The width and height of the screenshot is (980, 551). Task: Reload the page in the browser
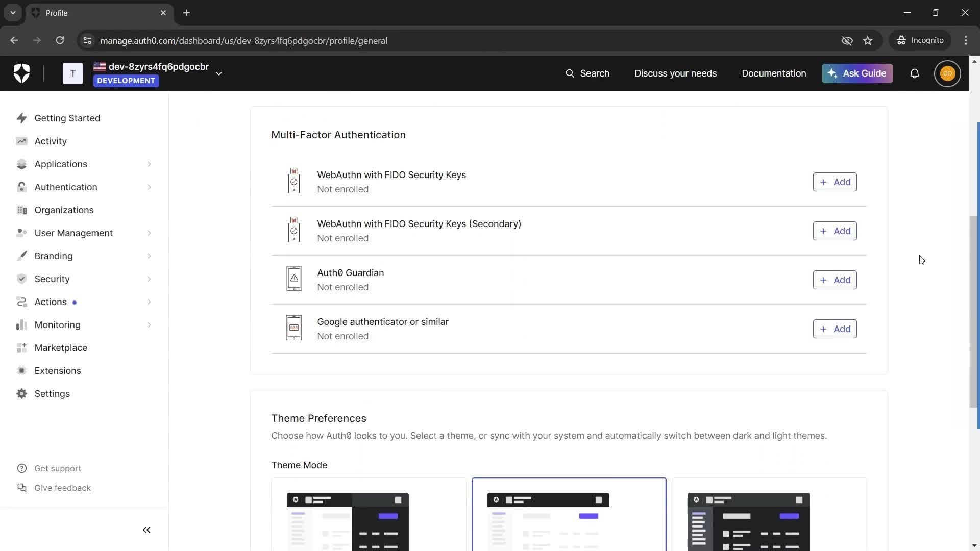point(60,41)
